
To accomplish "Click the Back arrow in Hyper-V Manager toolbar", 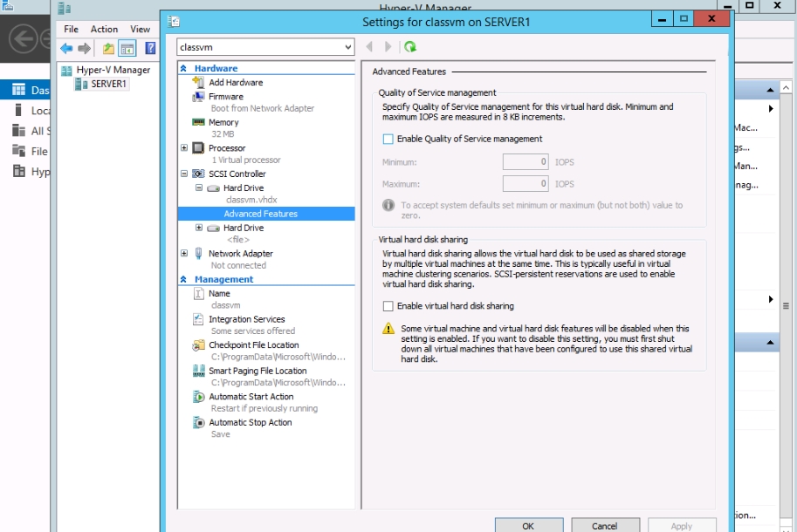I will pyautogui.click(x=66, y=48).
